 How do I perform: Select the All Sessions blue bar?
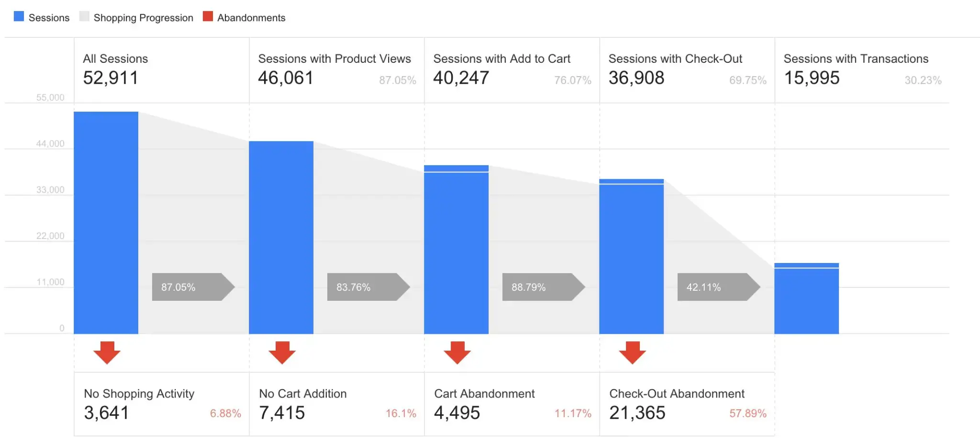click(106, 223)
